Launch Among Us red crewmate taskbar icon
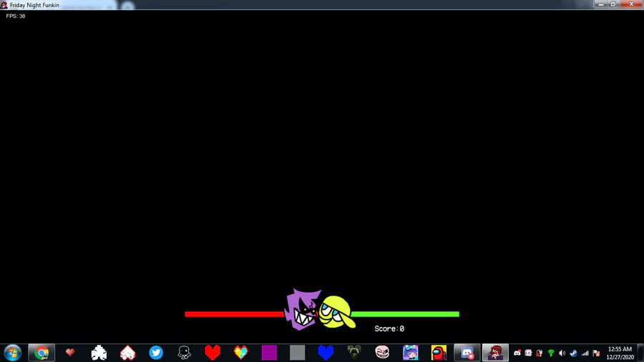Image resolution: width=644 pixels, height=362 pixels. point(439,353)
